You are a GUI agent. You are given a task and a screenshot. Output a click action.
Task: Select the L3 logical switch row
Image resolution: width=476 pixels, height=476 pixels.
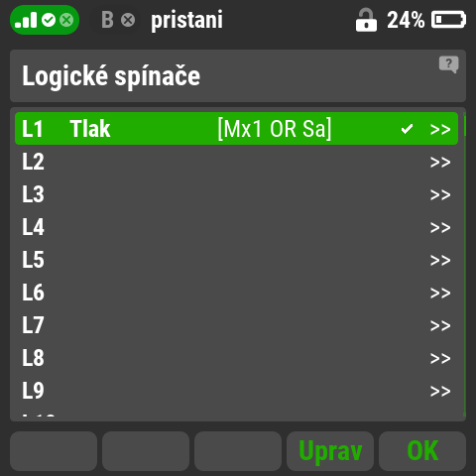[236, 194]
